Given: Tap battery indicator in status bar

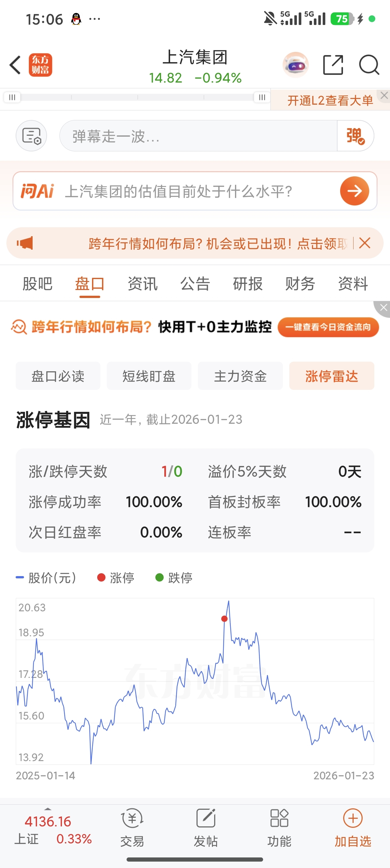Looking at the screenshot, I should click(342, 19).
